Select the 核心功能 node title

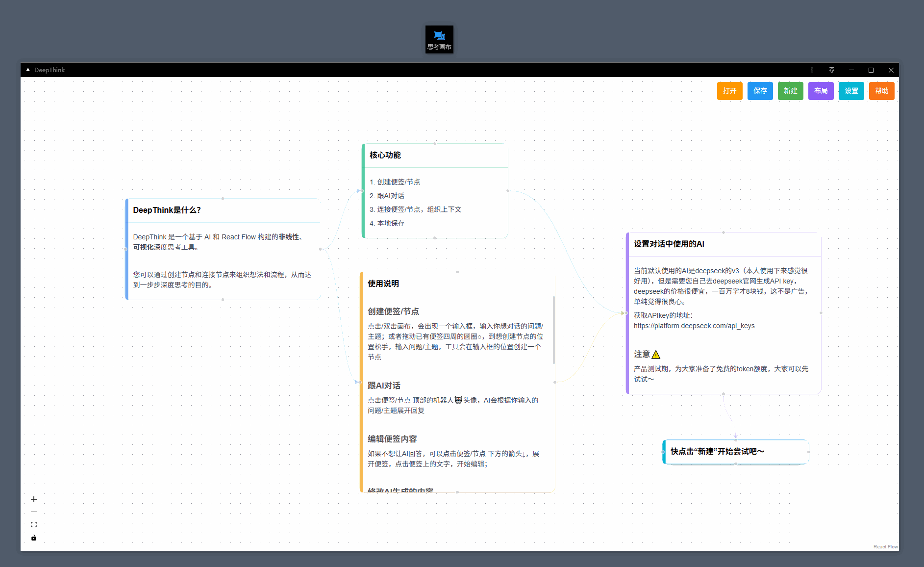pyautogui.click(x=385, y=155)
